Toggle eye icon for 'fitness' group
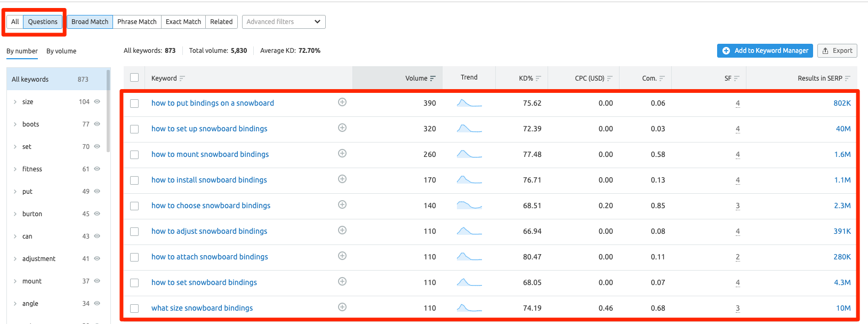The height and width of the screenshot is (324, 868). click(x=97, y=169)
